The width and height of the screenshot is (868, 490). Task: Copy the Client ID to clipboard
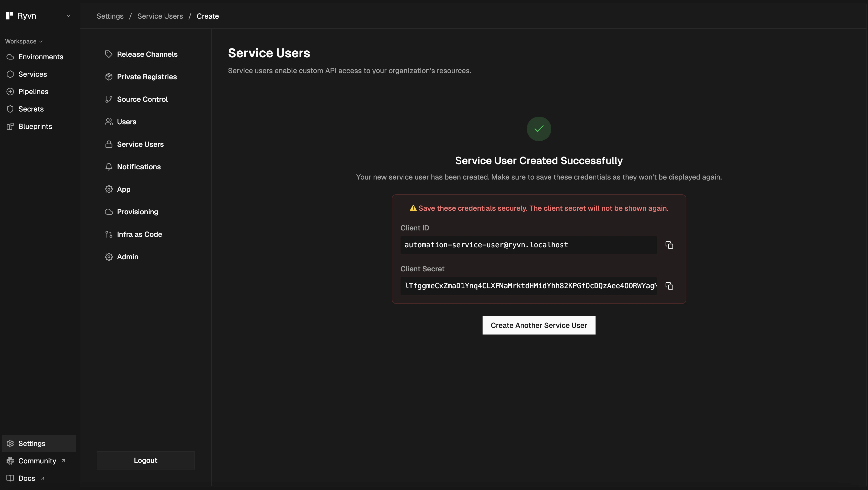click(x=669, y=245)
